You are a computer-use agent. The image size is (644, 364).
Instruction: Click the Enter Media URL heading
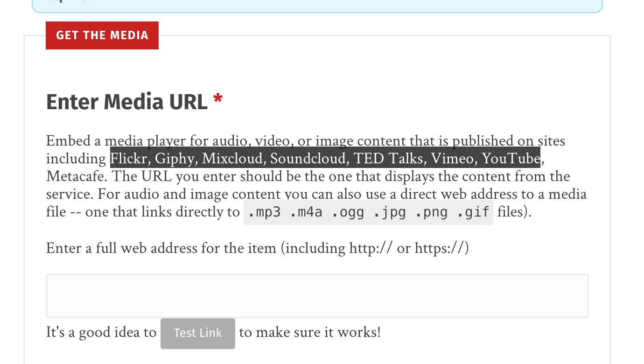click(127, 102)
